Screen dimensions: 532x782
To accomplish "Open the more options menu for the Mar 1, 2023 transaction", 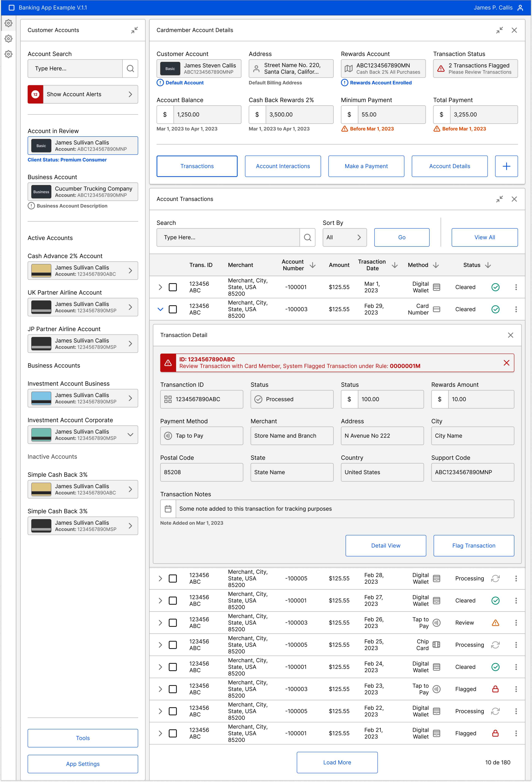I will [516, 287].
